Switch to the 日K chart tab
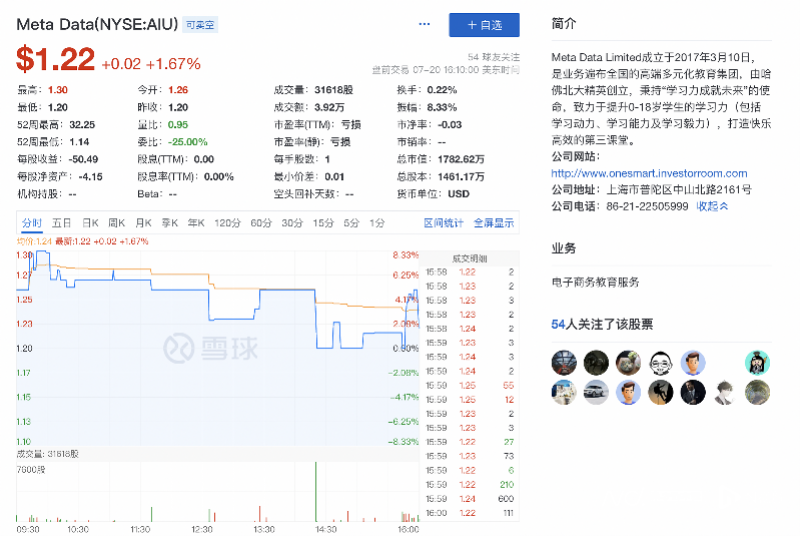Screen dimensions: 800x536 (90, 223)
